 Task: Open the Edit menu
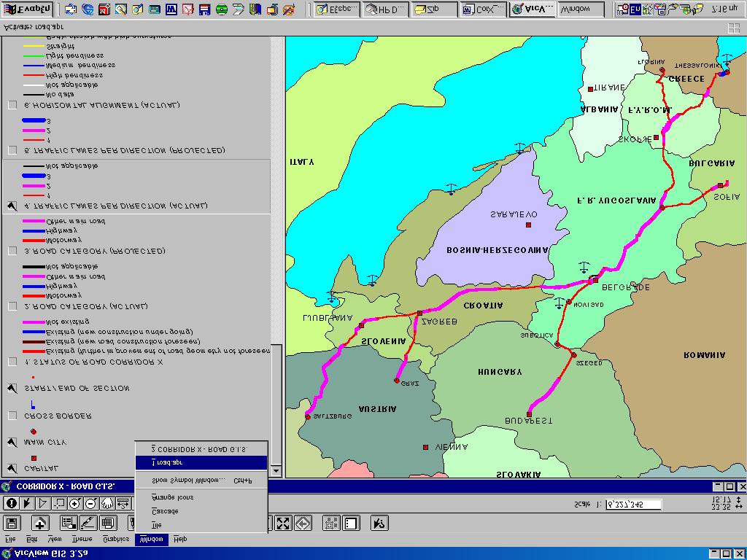pos(32,539)
